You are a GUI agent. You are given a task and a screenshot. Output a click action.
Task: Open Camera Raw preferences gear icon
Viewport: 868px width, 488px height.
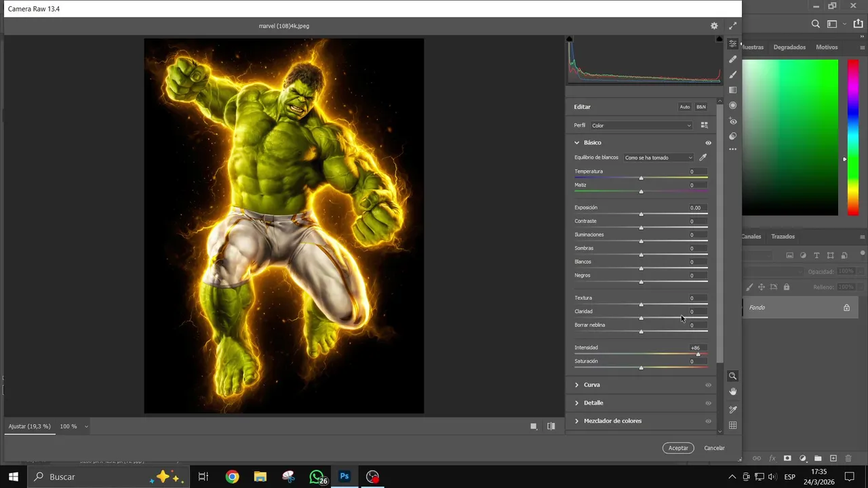point(714,26)
